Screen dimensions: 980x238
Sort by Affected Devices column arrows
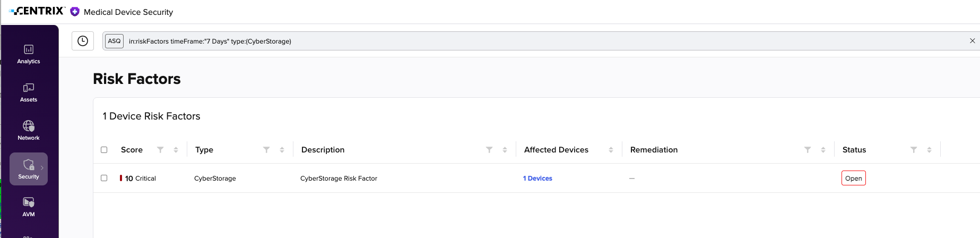coord(611,150)
